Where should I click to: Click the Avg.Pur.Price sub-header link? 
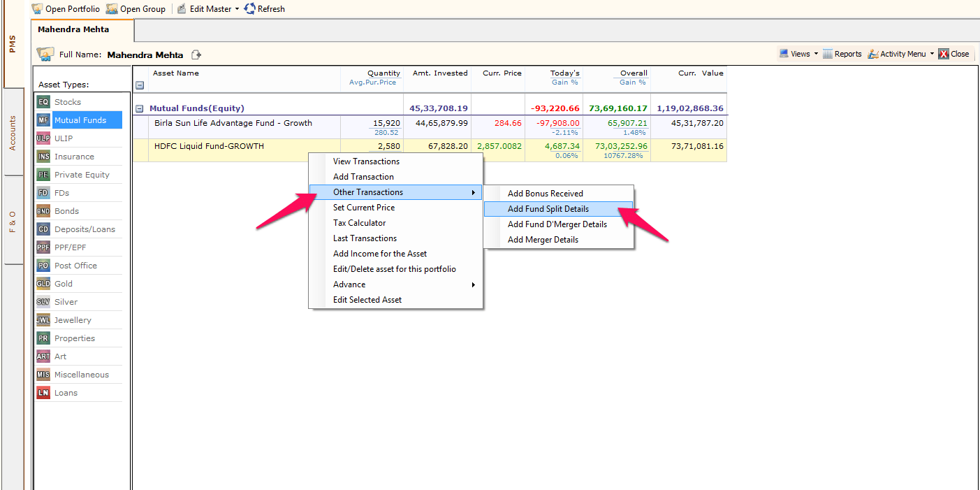point(372,82)
